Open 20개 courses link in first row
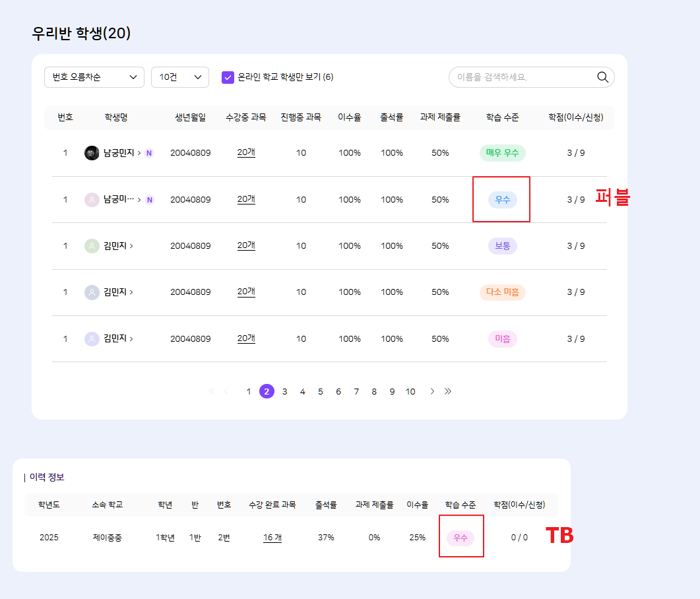The height and width of the screenshot is (599, 700). [x=246, y=152]
